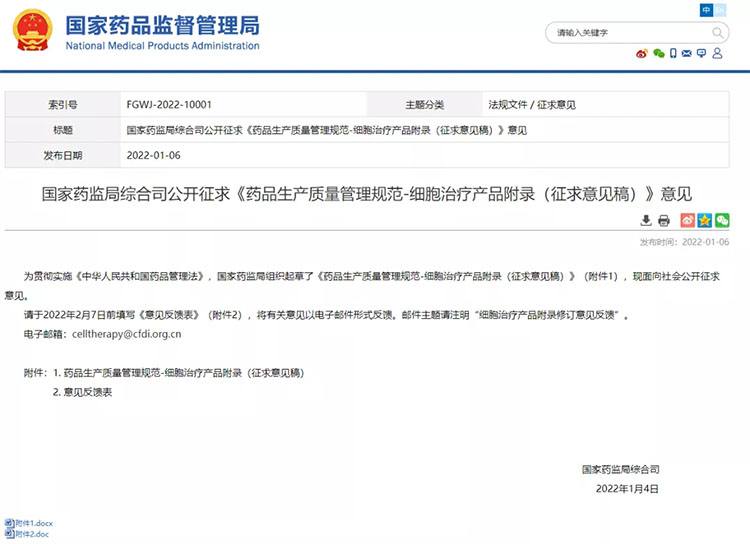Click the email envelope icon in header
This screenshot has height=544, width=750.
point(686,53)
